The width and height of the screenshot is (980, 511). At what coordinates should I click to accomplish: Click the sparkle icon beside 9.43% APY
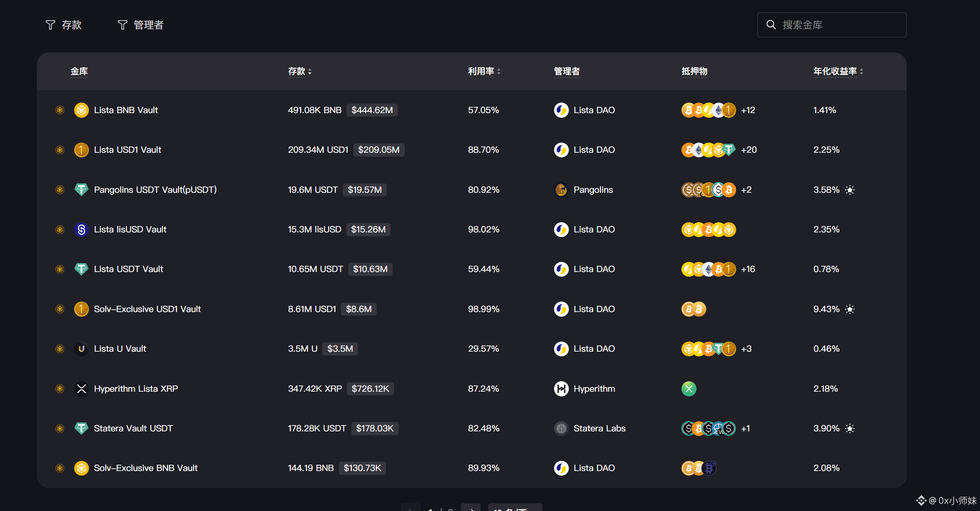click(x=850, y=309)
